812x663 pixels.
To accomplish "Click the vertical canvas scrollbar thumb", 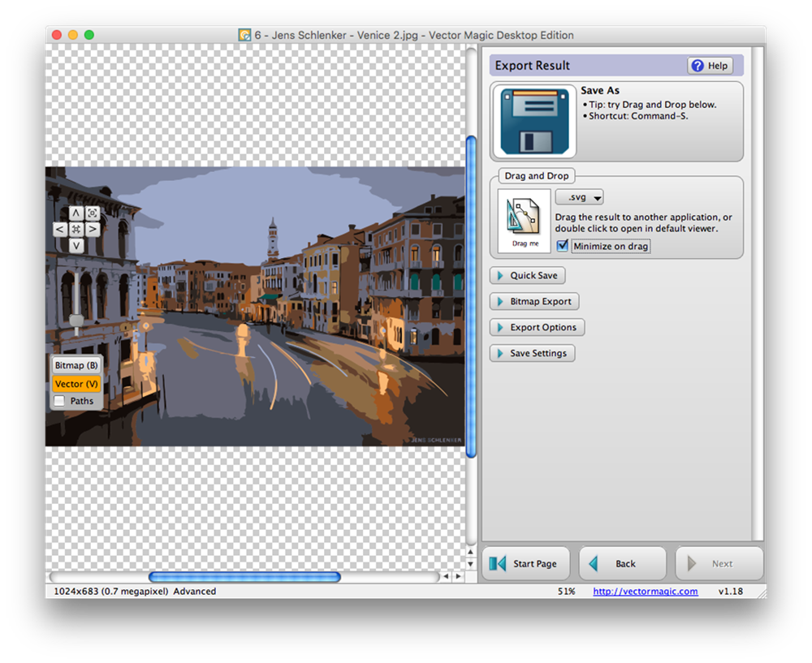I will (471, 296).
